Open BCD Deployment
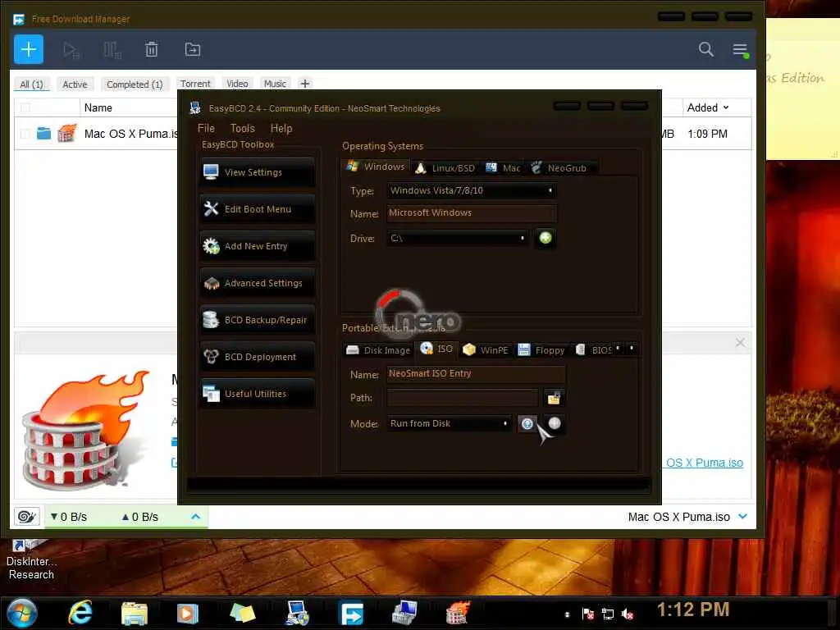840x630 pixels. [258, 357]
